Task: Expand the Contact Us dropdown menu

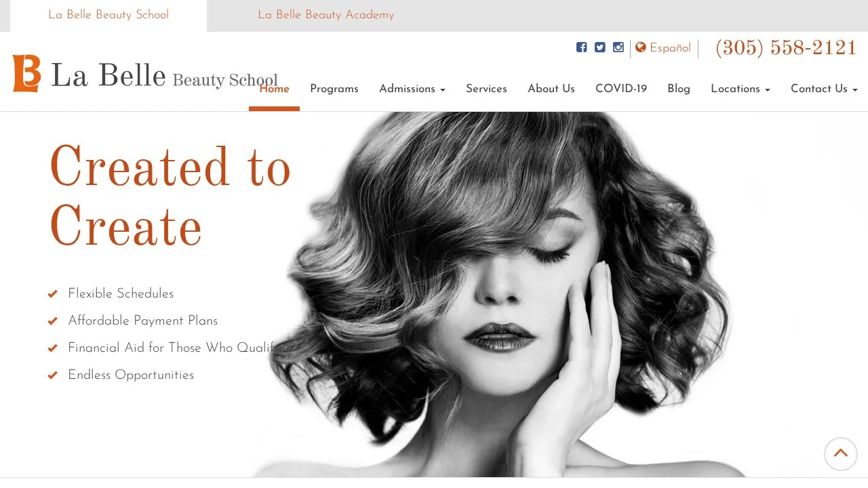Action: (x=824, y=89)
